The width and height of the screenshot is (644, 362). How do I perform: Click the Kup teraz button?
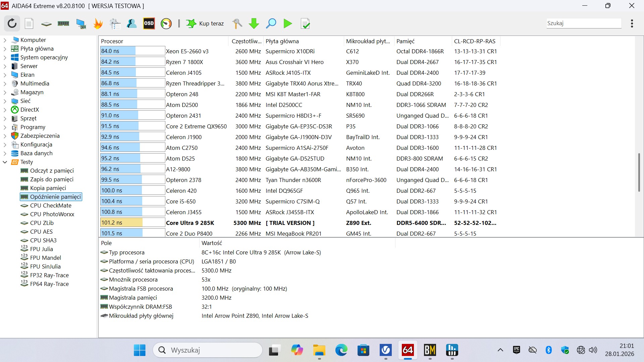(205, 23)
